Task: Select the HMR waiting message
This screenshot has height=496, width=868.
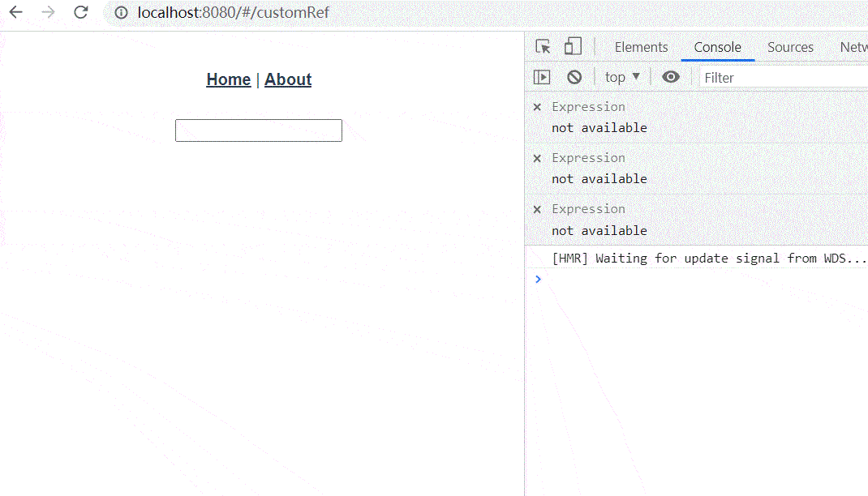Action: (709, 259)
